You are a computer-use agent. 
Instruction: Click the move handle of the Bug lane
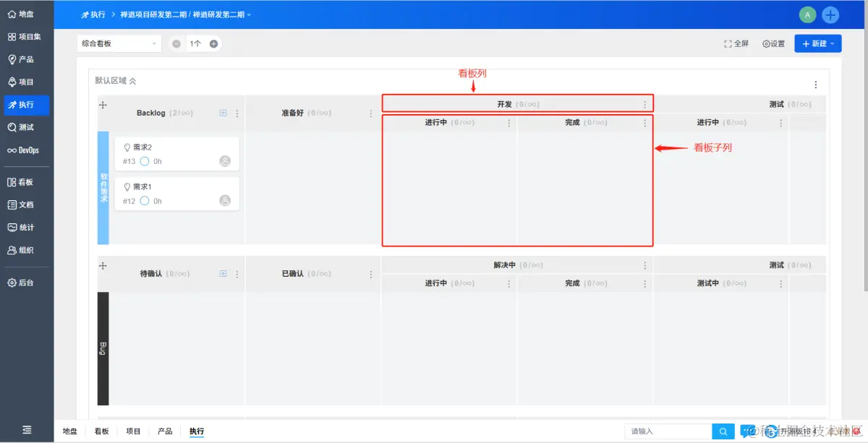[103, 266]
